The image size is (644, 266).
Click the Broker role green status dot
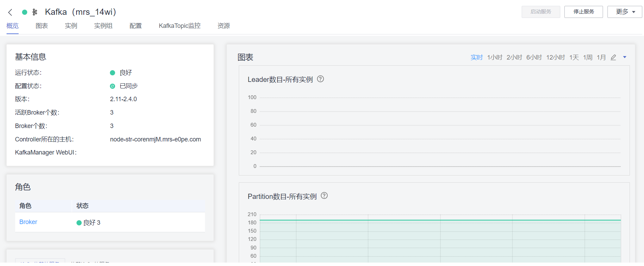pyautogui.click(x=79, y=223)
